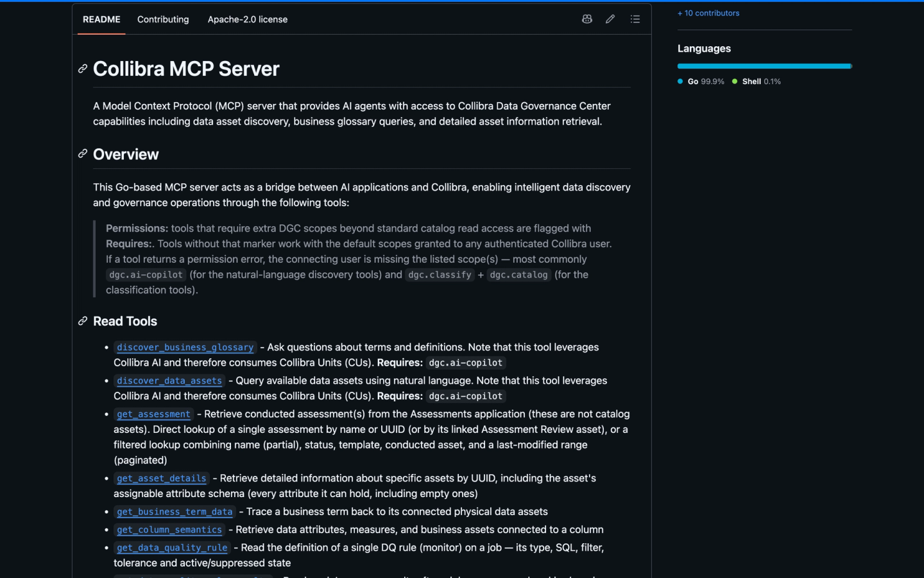924x578 pixels.
Task: Follow the discover_business_glossary link
Action: 185,347
